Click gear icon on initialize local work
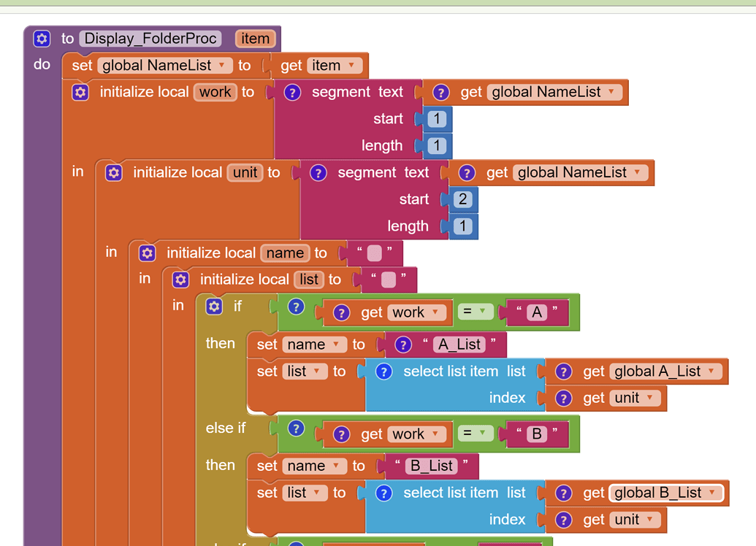Viewport: 756px width, 546px height. (80, 92)
